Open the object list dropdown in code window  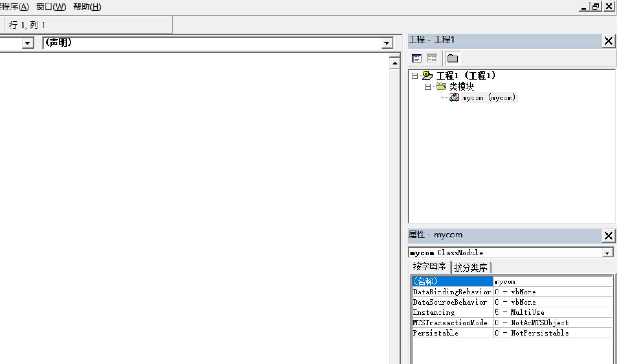coord(27,43)
